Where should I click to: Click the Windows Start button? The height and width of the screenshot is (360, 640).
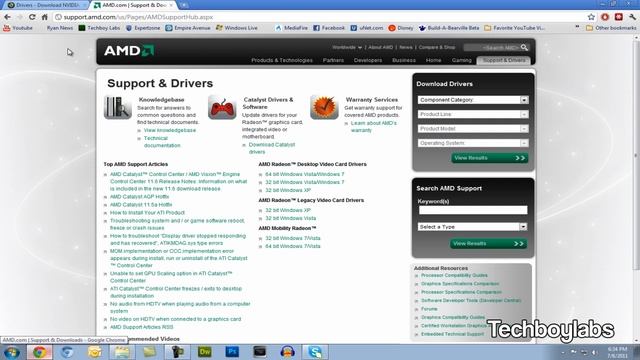(11, 352)
